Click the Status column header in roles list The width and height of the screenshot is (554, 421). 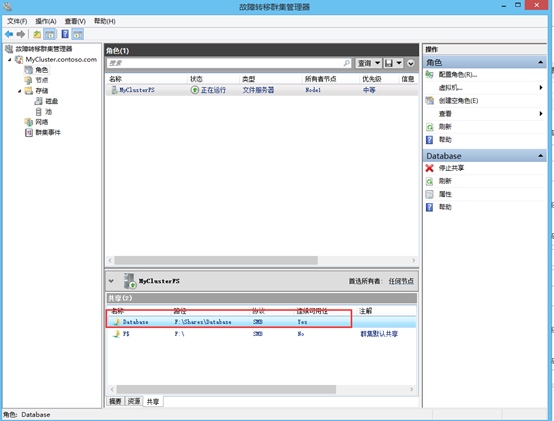pos(196,79)
